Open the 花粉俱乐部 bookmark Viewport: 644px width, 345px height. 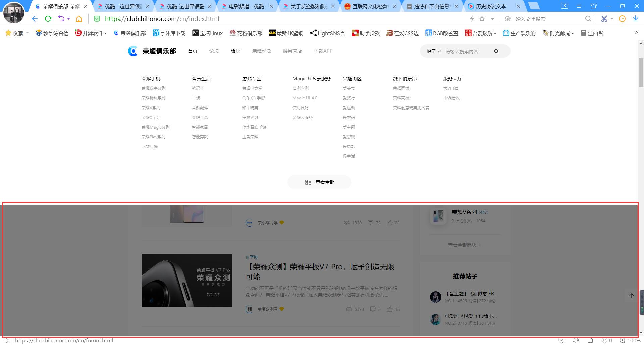coord(246,33)
